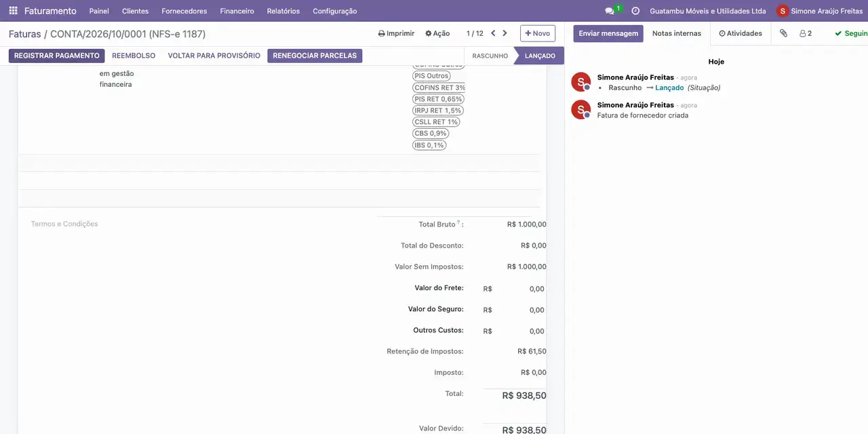Viewport: 868px width, 434px height.
Task: Click Voltar para Provisório button
Action: tap(214, 56)
